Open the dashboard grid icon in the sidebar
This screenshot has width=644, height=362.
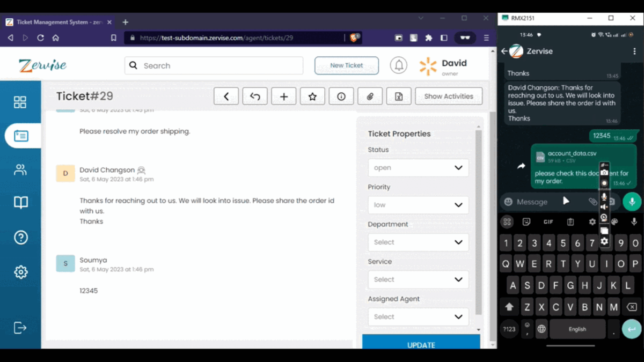click(x=20, y=101)
